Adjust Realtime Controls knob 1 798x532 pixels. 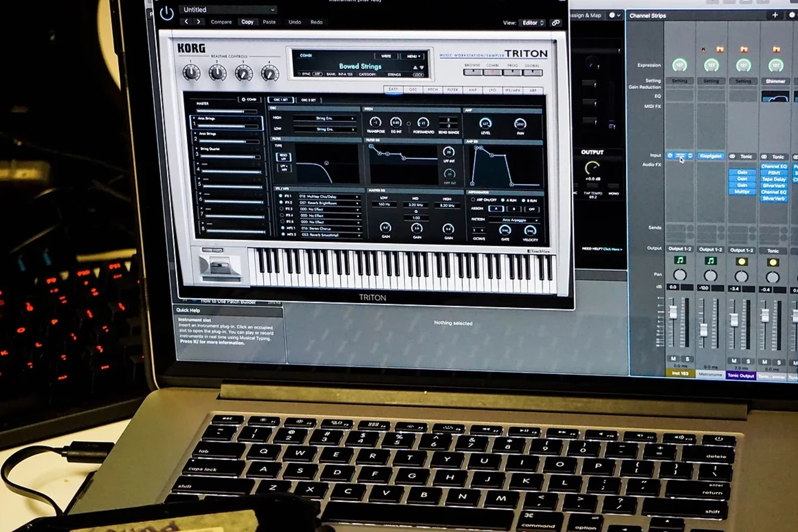(x=191, y=73)
